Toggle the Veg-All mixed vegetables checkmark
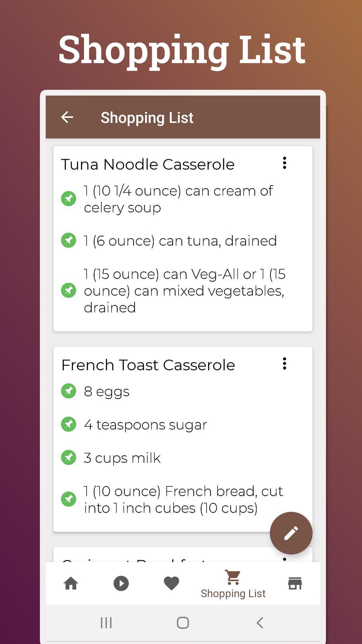The height and width of the screenshot is (644, 362). click(x=69, y=291)
